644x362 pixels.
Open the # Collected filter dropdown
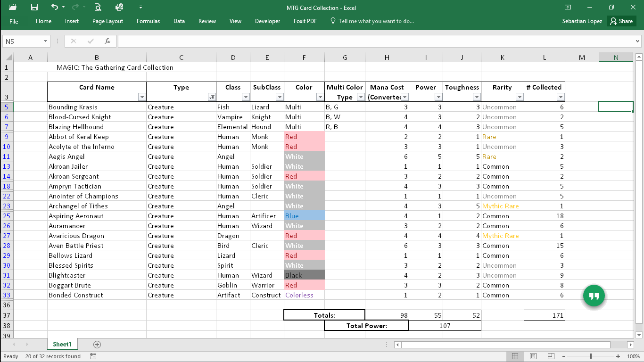click(560, 97)
